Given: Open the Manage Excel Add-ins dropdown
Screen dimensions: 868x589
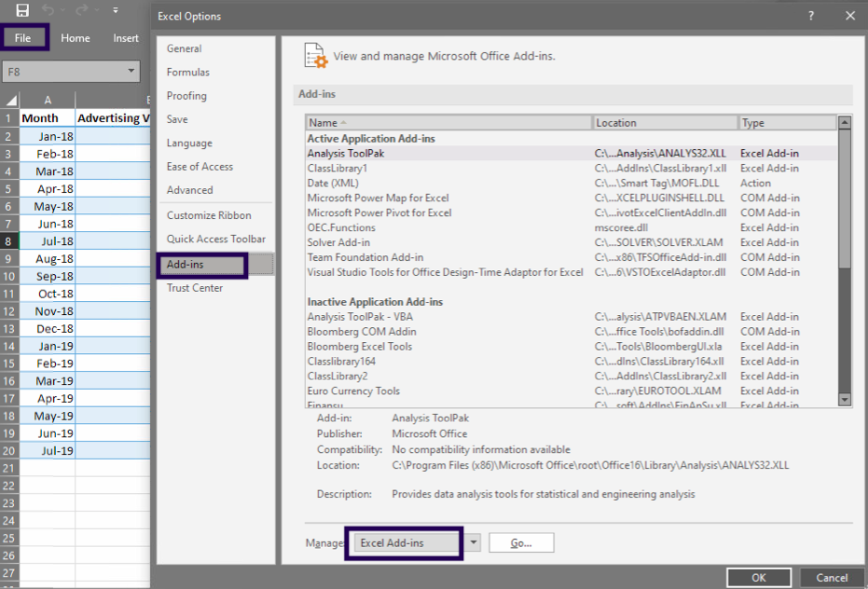Looking at the screenshot, I should pos(474,543).
